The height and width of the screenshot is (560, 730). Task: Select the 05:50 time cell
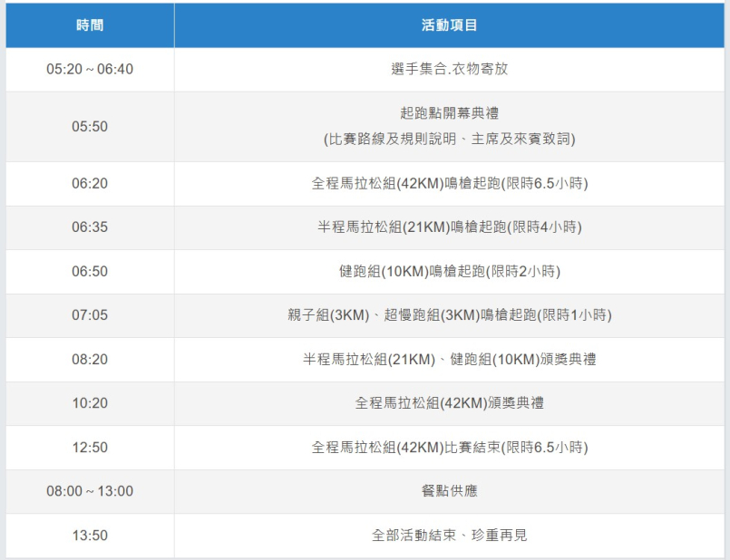(x=90, y=127)
